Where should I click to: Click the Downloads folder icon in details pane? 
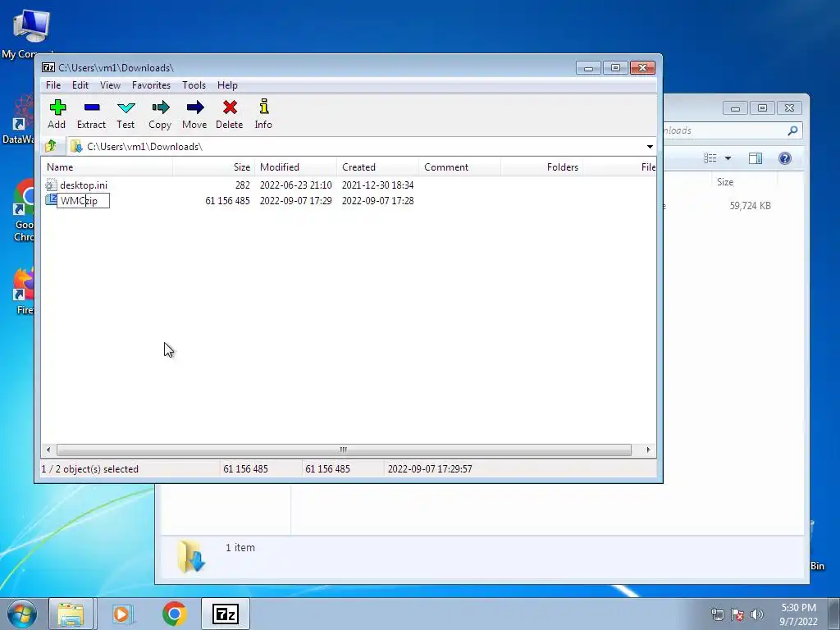pos(191,556)
